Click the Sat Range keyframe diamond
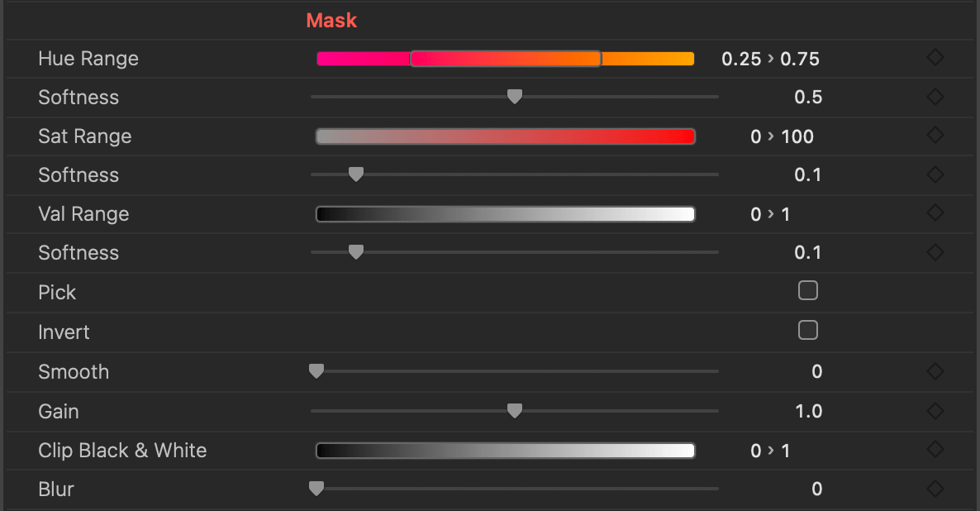The width and height of the screenshot is (980, 511). tap(935, 136)
